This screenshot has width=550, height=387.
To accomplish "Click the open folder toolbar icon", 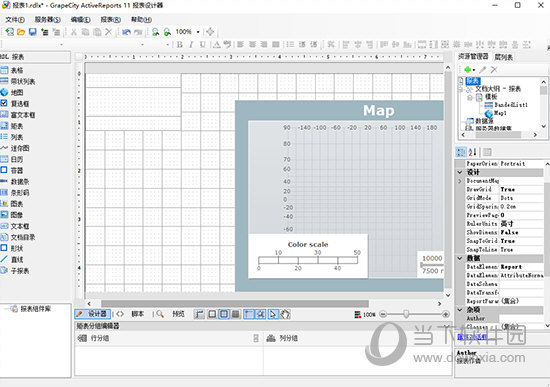I will (x=21, y=32).
